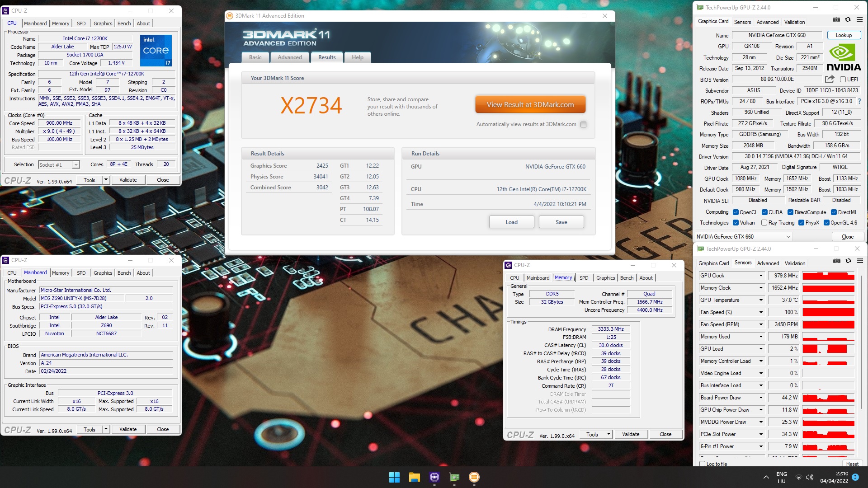
Task: Click the network icon in system tray
Action: 799,478
